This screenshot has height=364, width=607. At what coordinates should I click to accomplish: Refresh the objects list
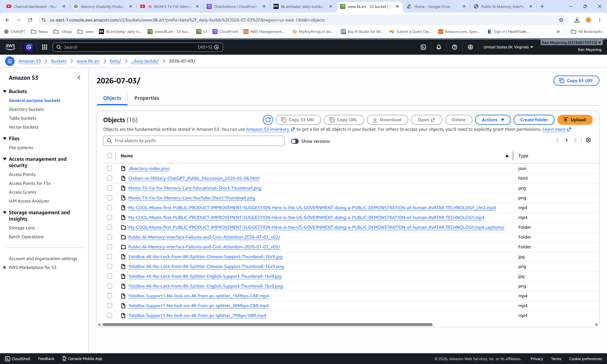[x=268, y=120]
